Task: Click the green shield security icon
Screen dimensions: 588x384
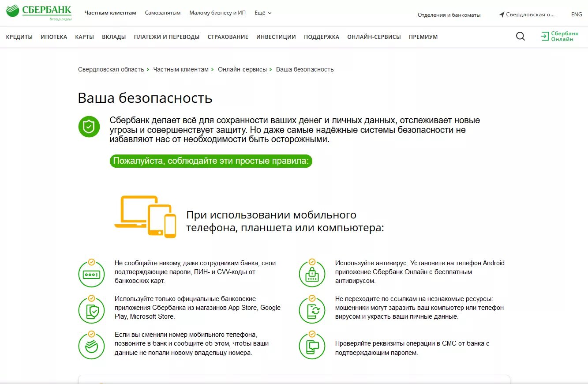Action: coord(89,127)
